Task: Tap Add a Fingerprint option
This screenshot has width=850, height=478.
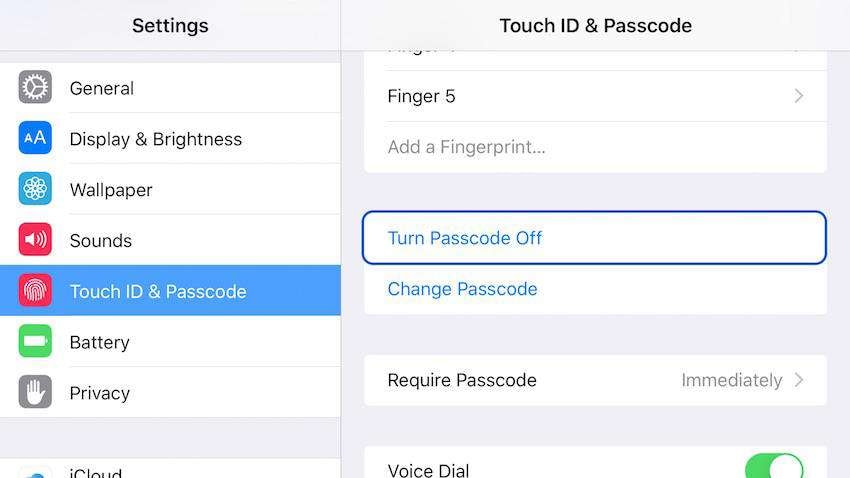Action: click(x=466, y=147)
